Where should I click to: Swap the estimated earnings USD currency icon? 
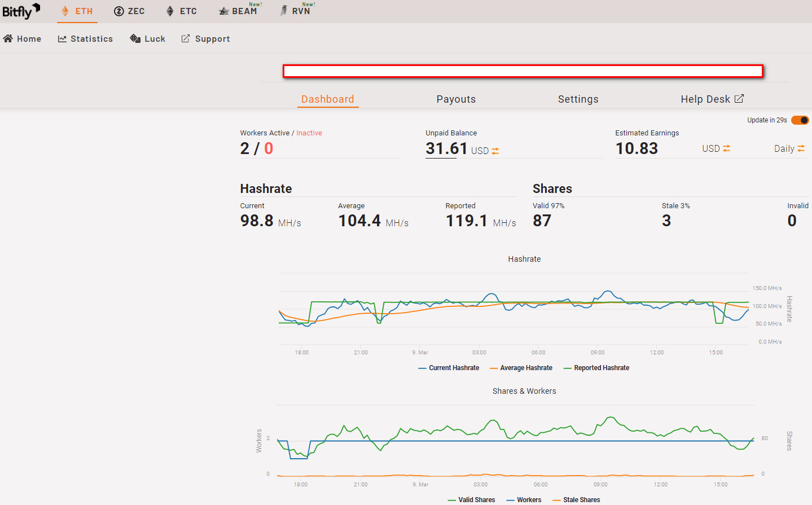[x=727, y=148]
